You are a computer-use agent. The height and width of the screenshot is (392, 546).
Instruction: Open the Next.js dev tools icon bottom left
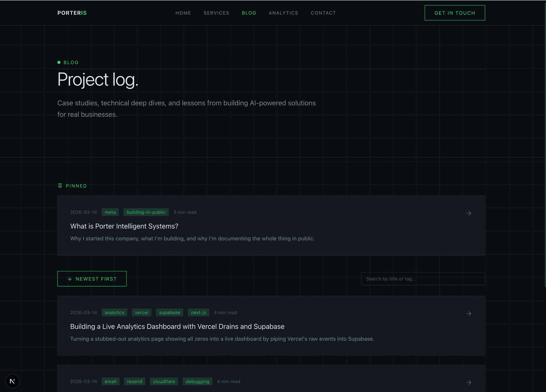coord(12,381)
